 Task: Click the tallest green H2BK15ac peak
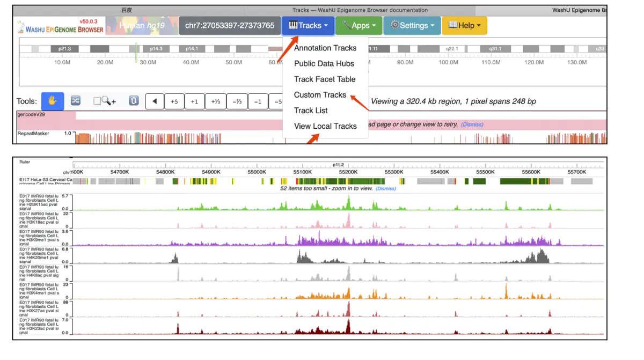[349, 203]
